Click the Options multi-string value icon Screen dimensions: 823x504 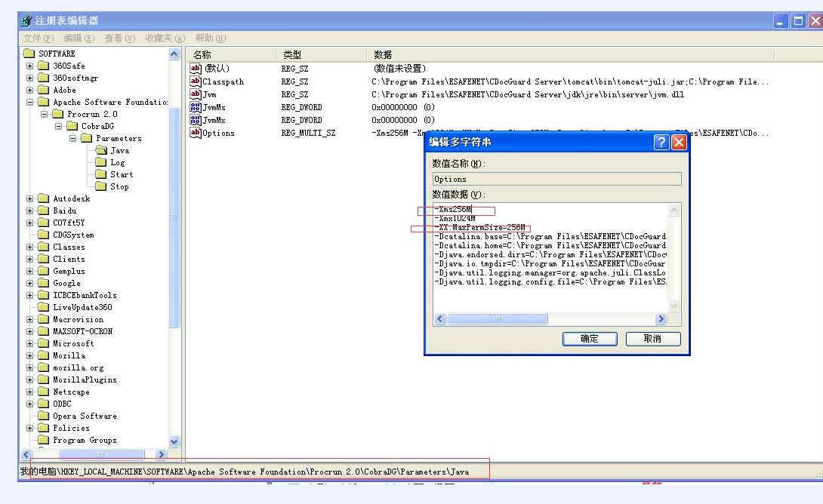(196, 133)
